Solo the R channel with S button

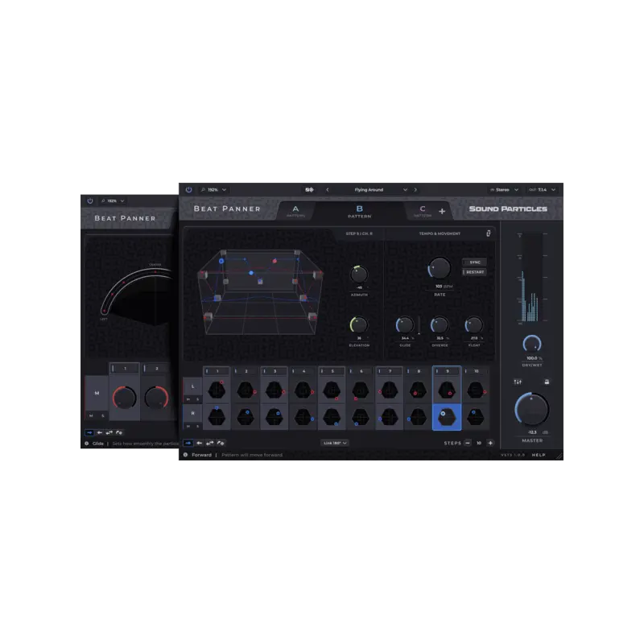[x=197, y=427]
